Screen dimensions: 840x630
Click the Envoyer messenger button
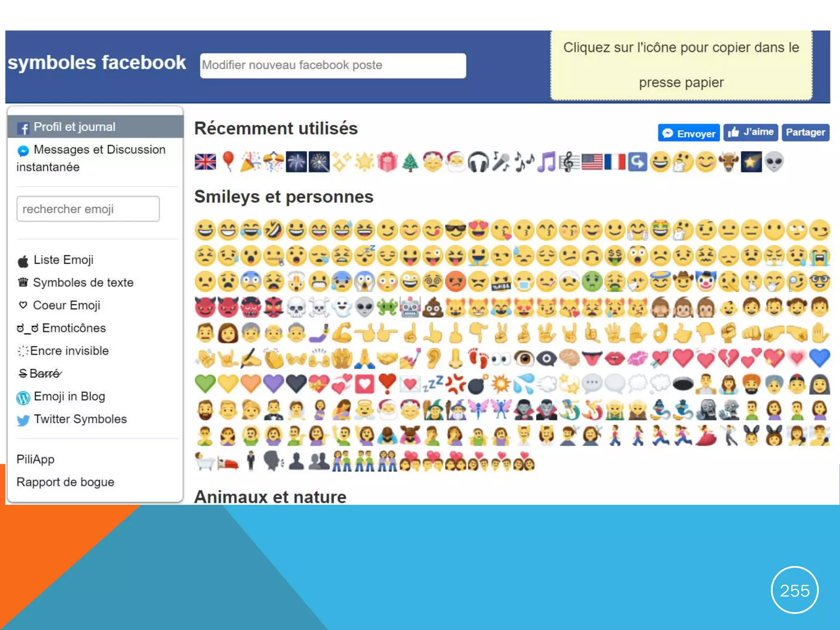point(689,133)
